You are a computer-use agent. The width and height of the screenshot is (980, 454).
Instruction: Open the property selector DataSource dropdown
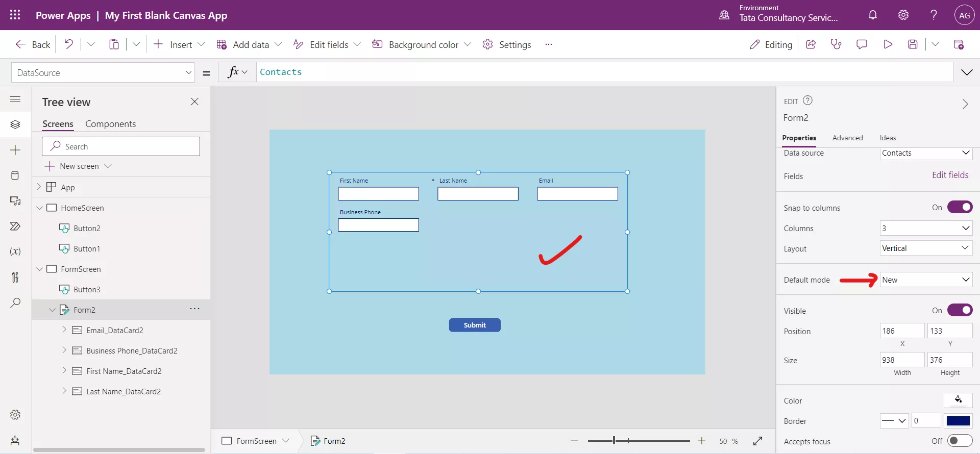click(x=103, y=72)
